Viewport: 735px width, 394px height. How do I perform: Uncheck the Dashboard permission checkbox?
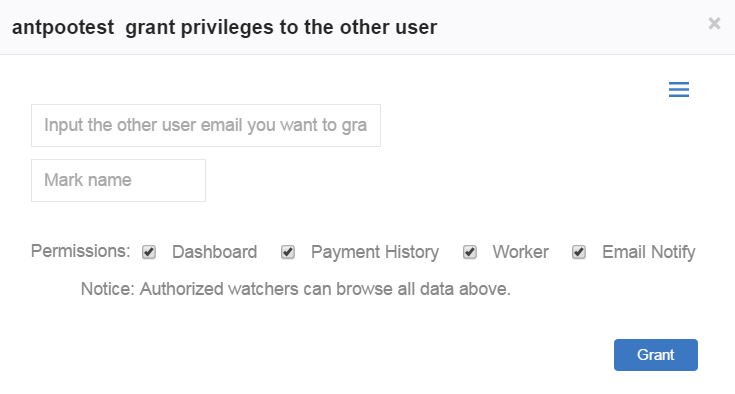pyautogui.click(x=149, y=252)
